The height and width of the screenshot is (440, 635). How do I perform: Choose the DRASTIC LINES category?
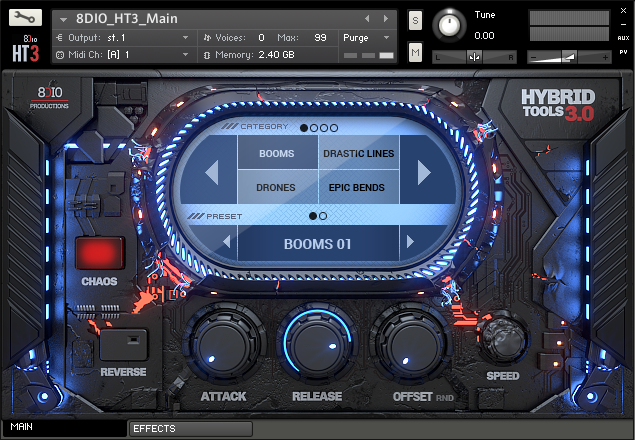(359, 152)
